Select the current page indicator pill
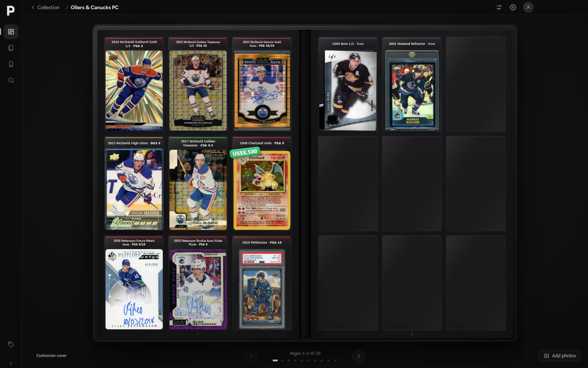588x368 pixels. 275,361
